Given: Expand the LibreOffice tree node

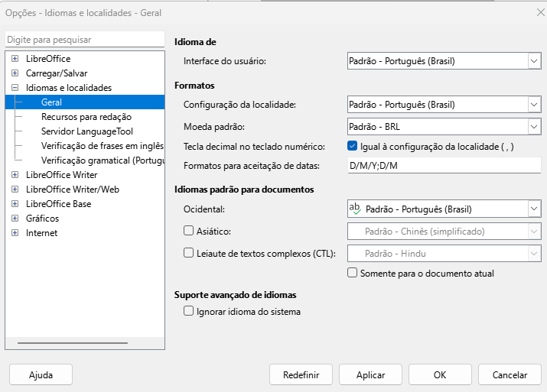Looking at the screenshot, I should pos(15,59).
